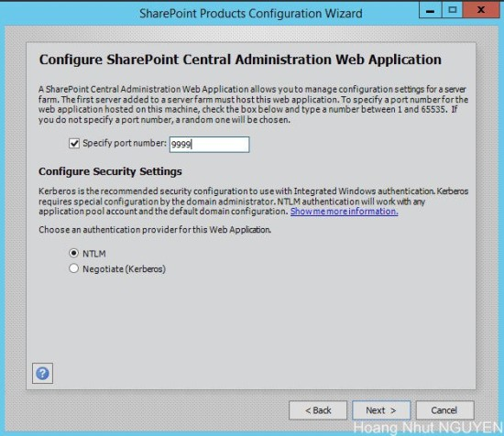The height and width of the screenshot is (436, 504).
Task: Click the 'Configure Security Settings' heading
Action: pyautogui.click(x=110, y=171)
